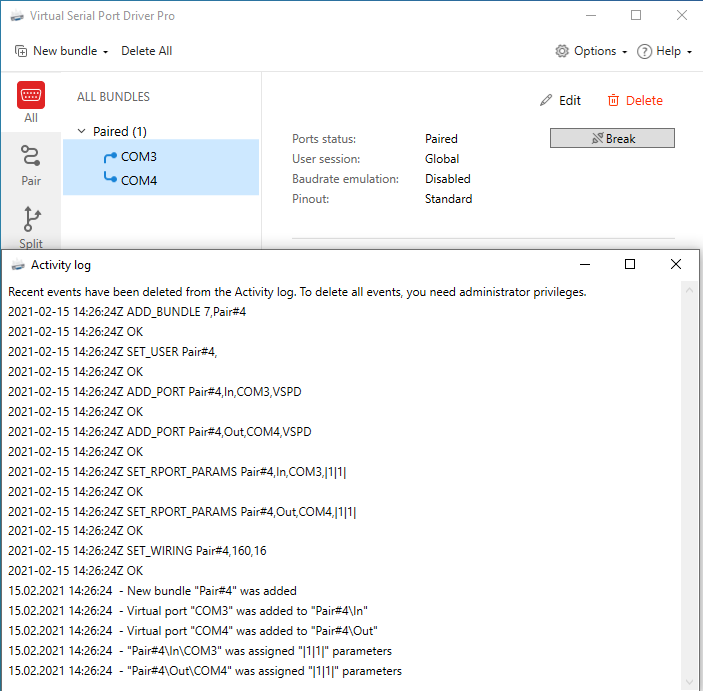Select the Paired (1) group label
Screen dimensions: 703x691
[x=120, y=132]
